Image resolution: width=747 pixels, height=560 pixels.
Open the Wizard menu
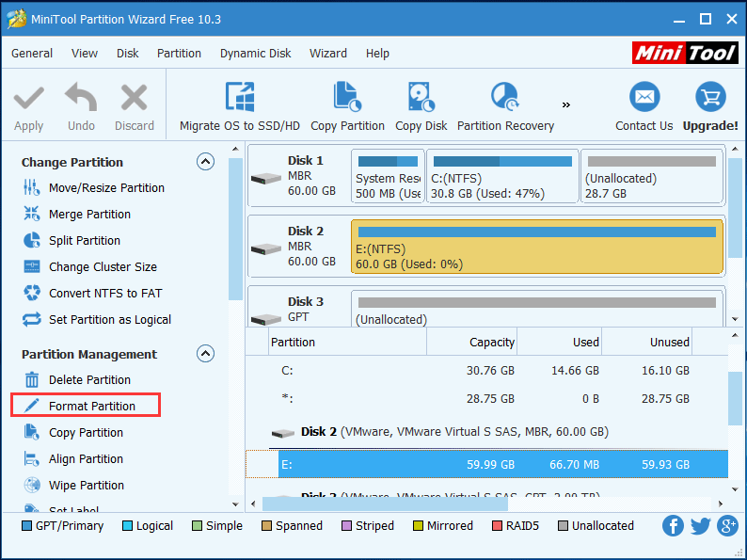point(328,54)
